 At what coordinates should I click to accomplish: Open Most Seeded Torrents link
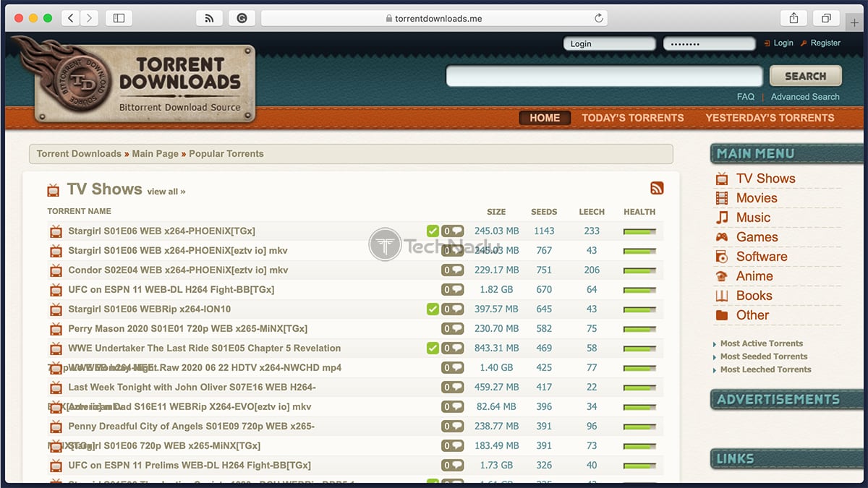(763, 356)
